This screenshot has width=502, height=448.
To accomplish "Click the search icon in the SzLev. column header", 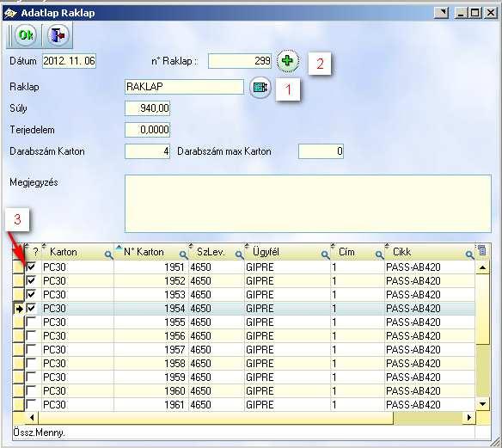I will 239,255.
